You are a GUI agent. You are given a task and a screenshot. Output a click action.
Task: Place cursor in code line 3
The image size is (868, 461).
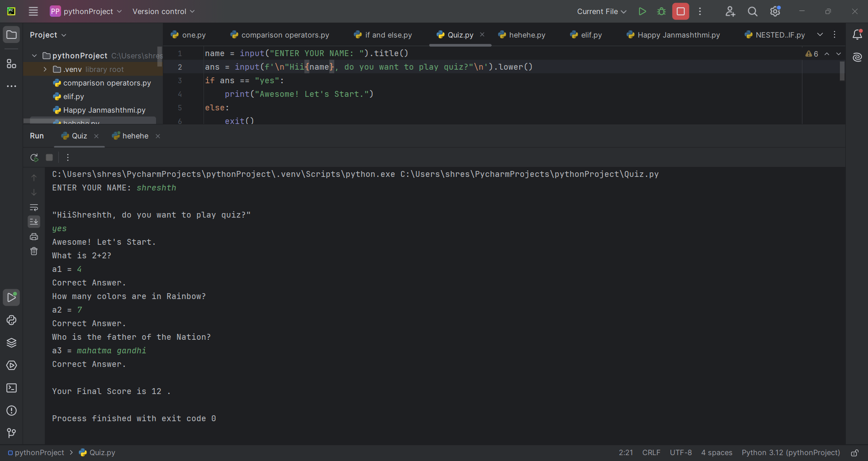tap(244, 81)
